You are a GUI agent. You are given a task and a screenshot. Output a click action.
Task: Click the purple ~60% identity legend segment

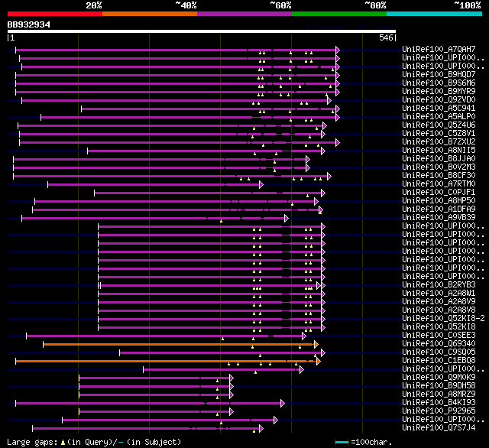click(x=244, y=14)
